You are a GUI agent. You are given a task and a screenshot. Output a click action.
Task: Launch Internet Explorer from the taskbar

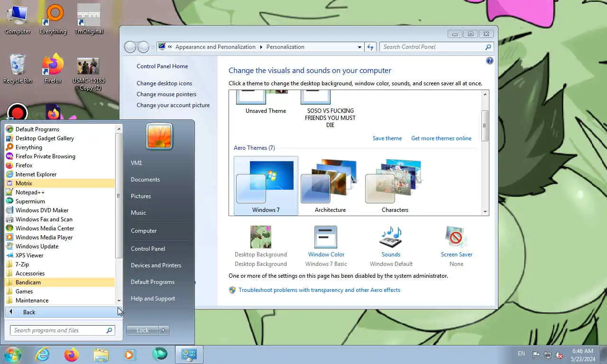[x=42, y=355]
